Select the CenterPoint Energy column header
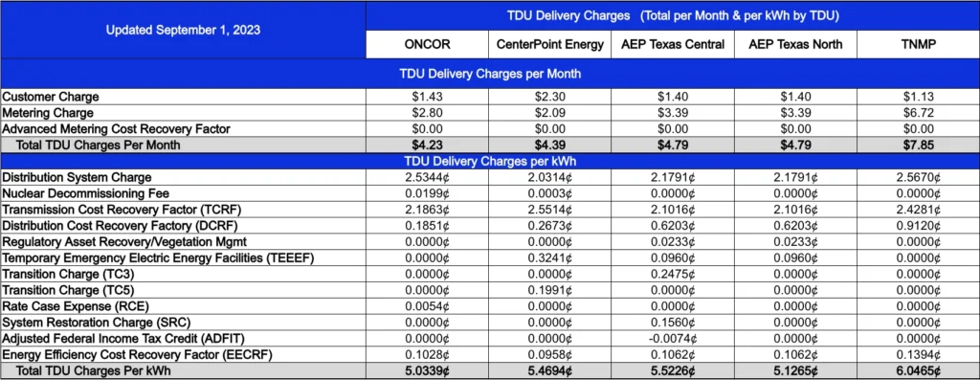This screenshot has height=380, width=980. click(x=550, y=44)
